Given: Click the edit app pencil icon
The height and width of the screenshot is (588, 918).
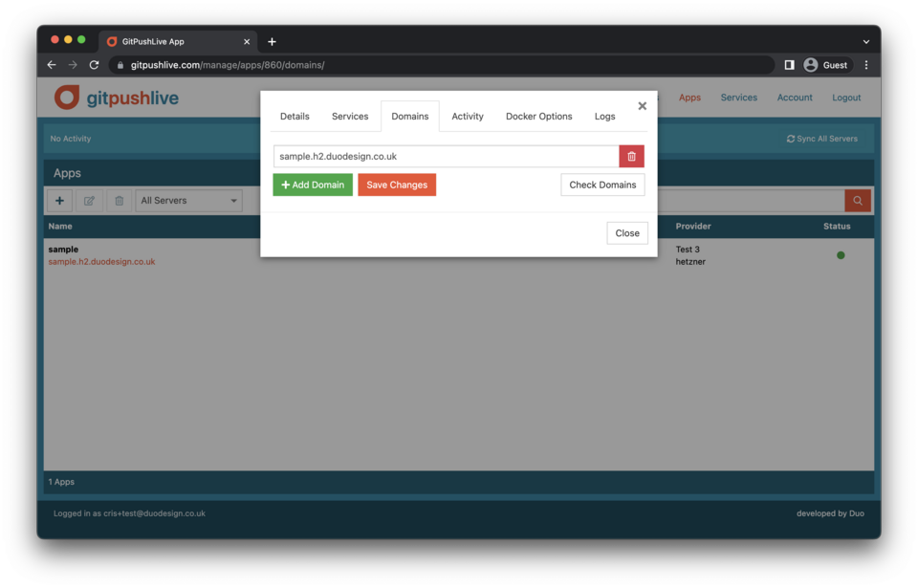Looking at the screenshot, I should point(89,201).
